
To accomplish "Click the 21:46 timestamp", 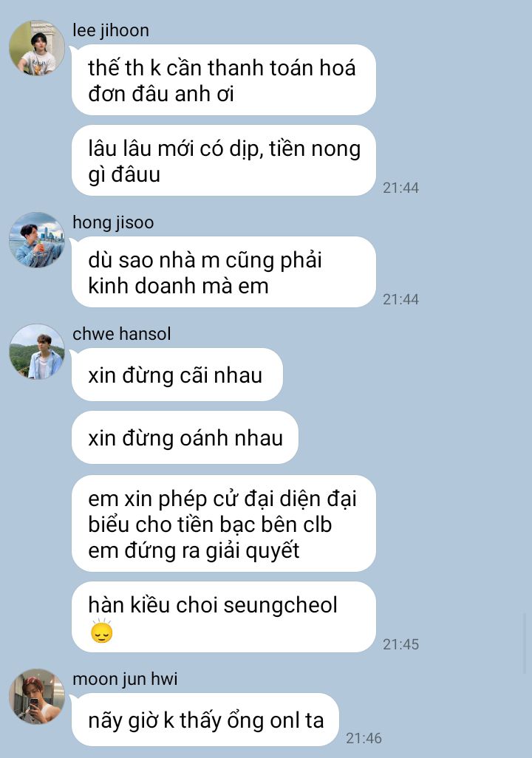I will point(364,738).
